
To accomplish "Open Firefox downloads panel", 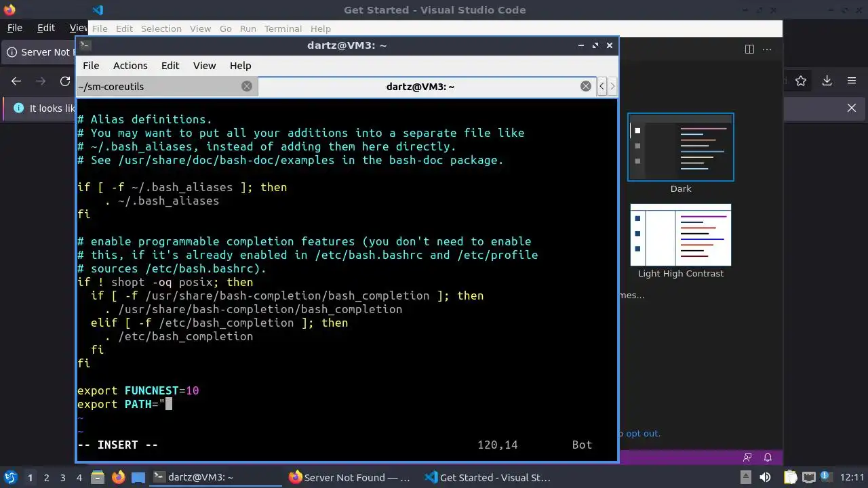I will [x=827, y=81].
